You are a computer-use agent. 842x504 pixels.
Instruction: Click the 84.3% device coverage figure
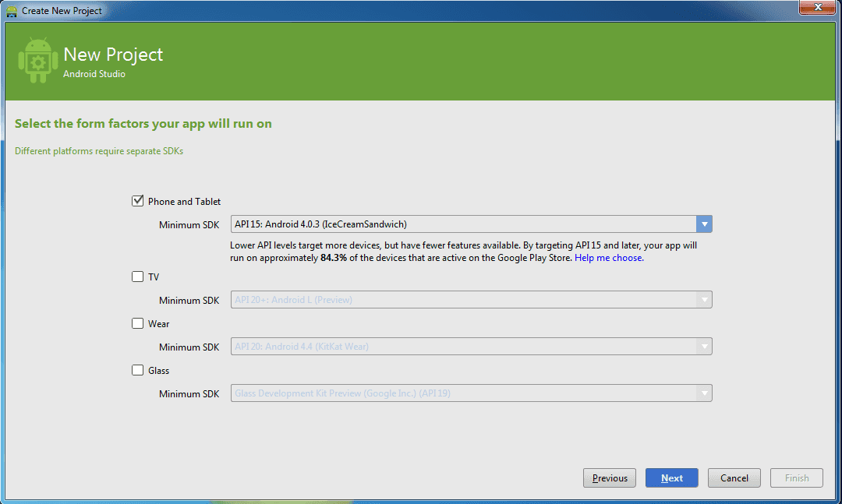tap(334, 258)
